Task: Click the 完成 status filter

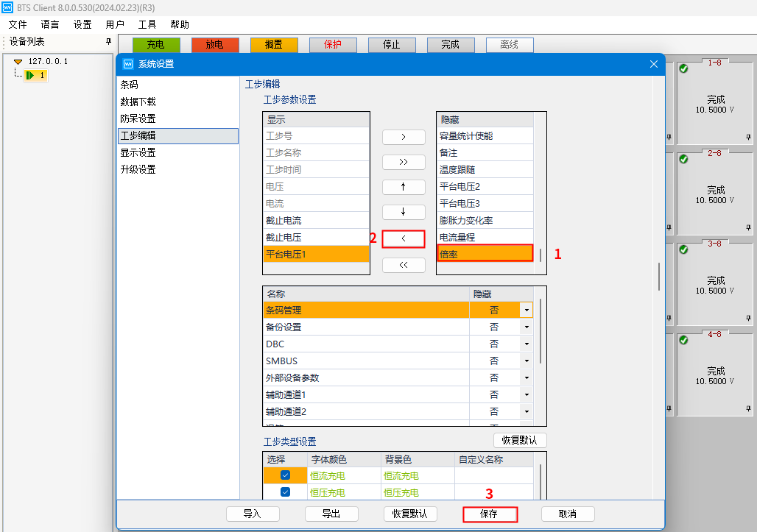Action: (451, 45)
